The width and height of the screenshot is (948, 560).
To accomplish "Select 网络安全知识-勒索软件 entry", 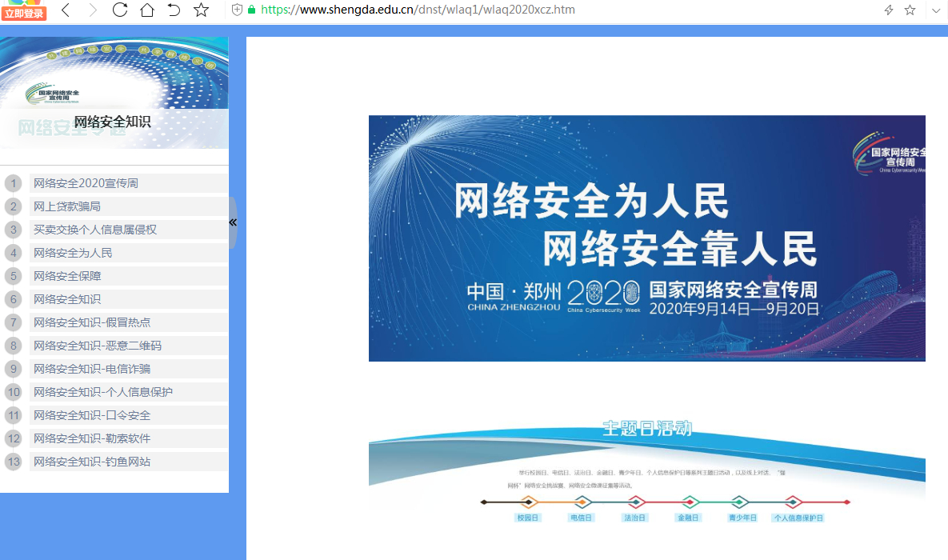I will pos(92,438).
